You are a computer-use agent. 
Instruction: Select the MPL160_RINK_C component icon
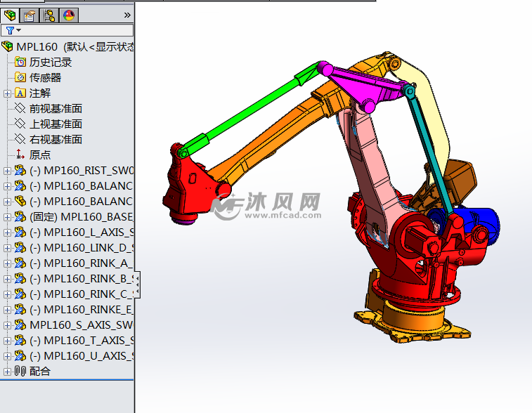(20, 294)
